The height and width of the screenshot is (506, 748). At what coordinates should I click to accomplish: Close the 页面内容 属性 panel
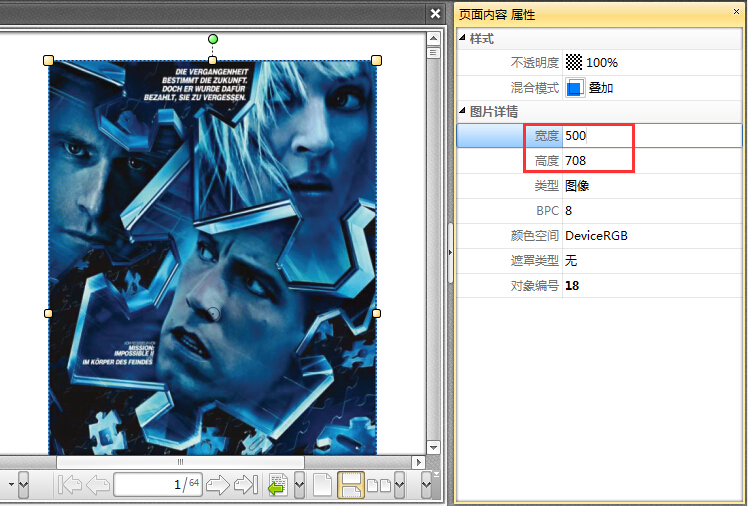[x=736, y=11]
